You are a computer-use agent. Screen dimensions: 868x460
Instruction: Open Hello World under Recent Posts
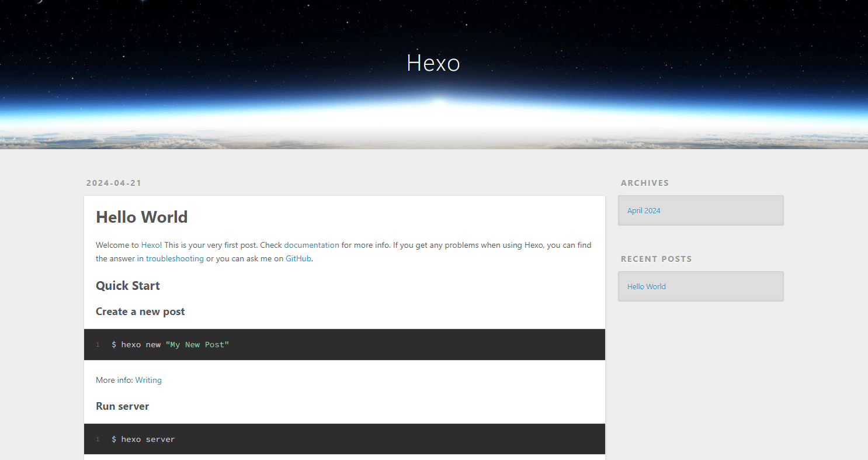(647, 286)
